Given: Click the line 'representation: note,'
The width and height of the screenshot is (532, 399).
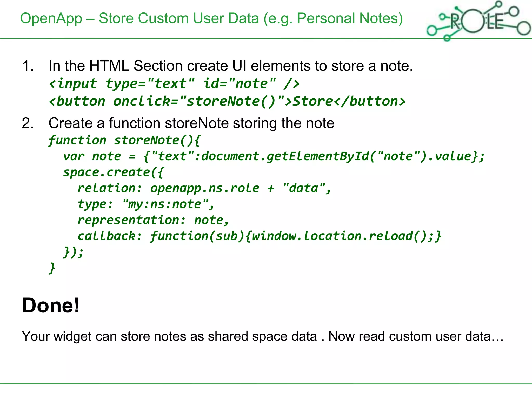Looking at the screenshot, I should point(153,220).
